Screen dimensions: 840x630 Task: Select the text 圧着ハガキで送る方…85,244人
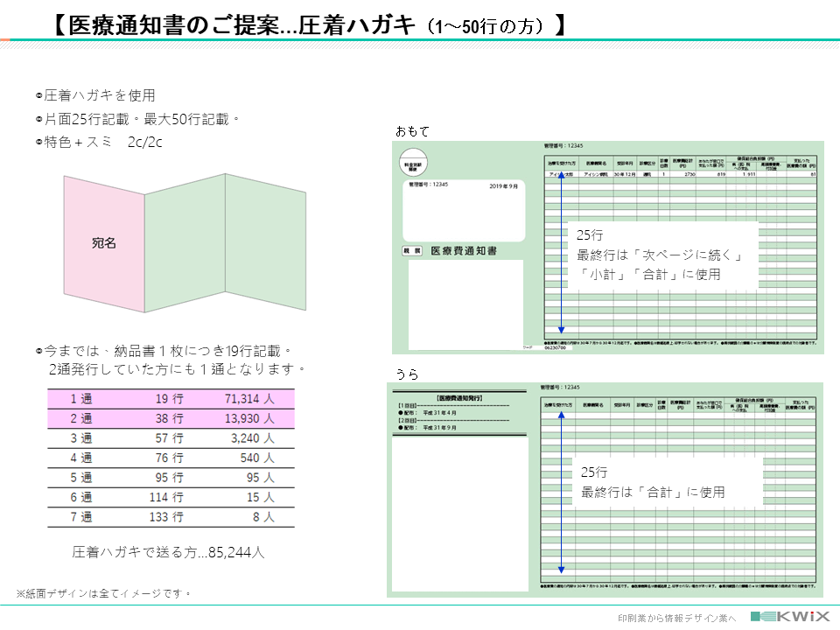168,552
